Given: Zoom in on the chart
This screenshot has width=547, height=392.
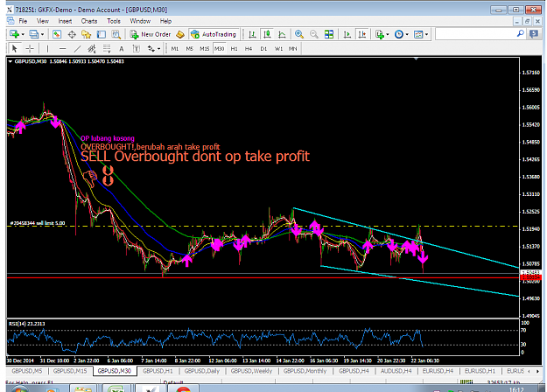Looking at the screenshot, I should [x=299, y=34].
